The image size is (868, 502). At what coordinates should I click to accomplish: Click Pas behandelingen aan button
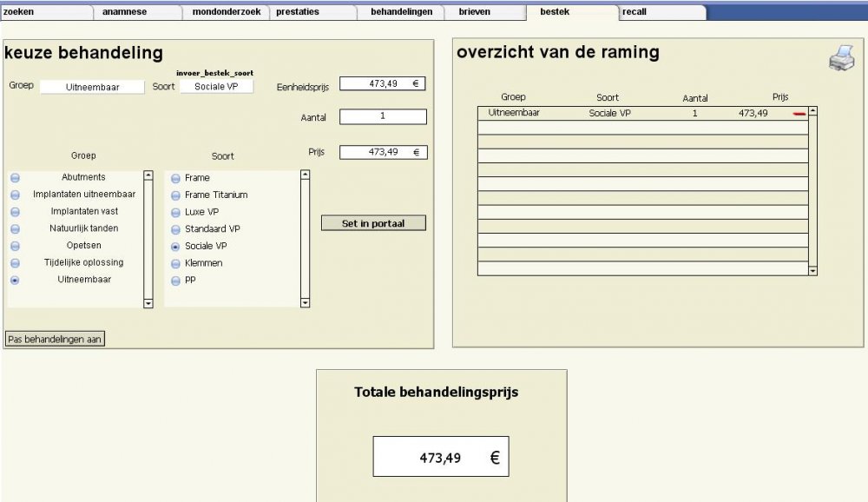(x=55, y=339)
